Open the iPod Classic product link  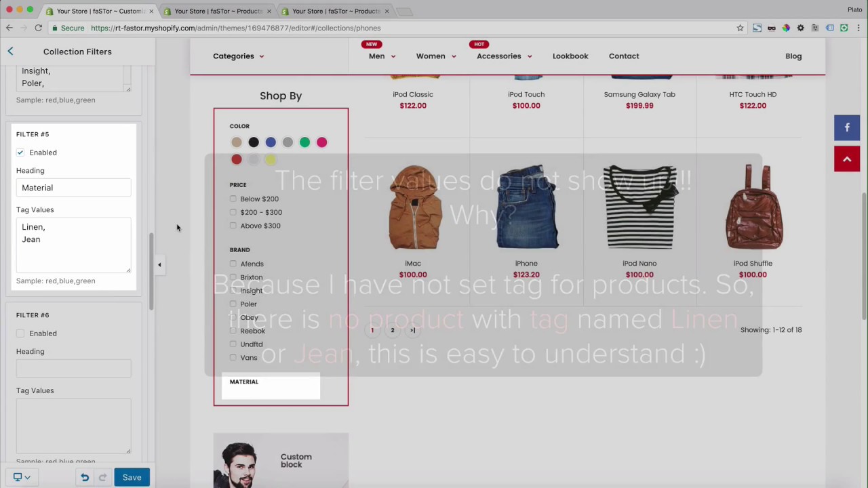click(413, 94)
